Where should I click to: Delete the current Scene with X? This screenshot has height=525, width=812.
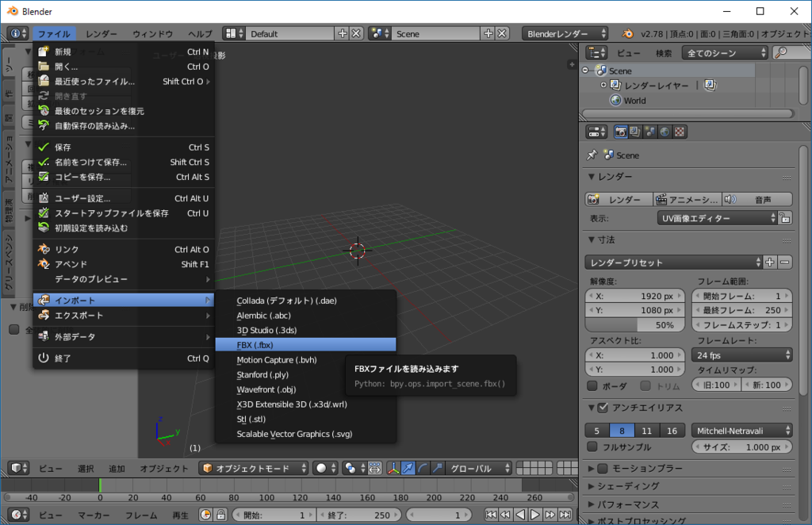pyautogui.click(x=502, y=33)
